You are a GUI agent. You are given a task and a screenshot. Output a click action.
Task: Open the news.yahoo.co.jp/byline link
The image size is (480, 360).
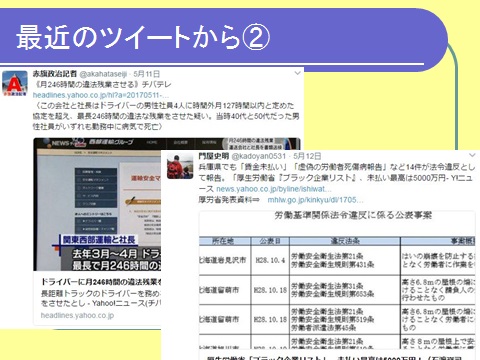pyautogui.click(x=274, y=189)
